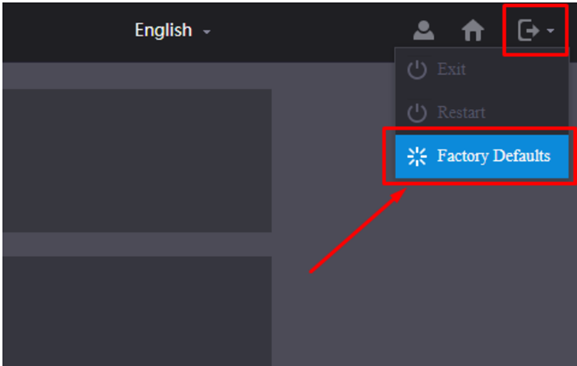
Task: Choose Restart in the dropdown menu
Action: (x=461, y=113)
